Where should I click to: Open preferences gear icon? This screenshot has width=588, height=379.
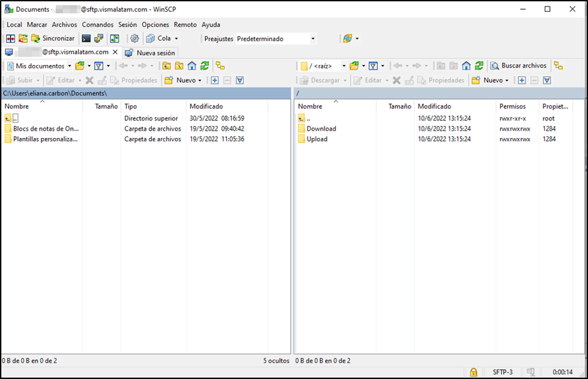tap(135, 38)
